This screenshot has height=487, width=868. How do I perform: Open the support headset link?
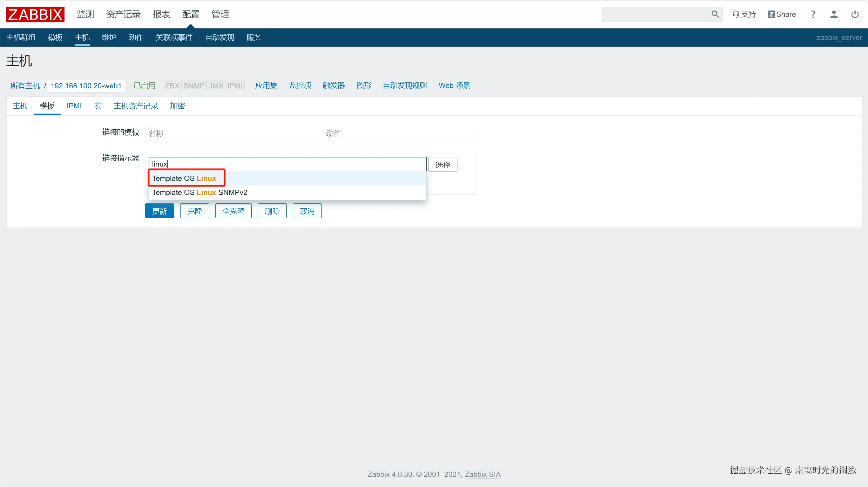744,14
